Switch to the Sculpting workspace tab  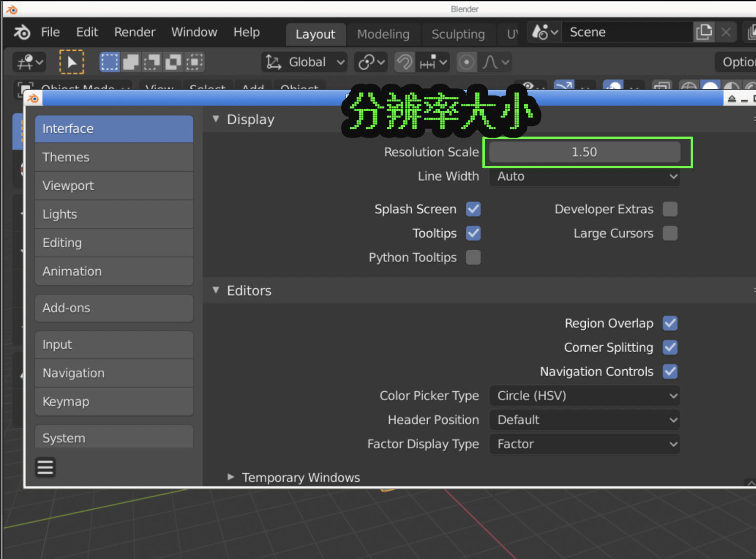click(458, 34)
